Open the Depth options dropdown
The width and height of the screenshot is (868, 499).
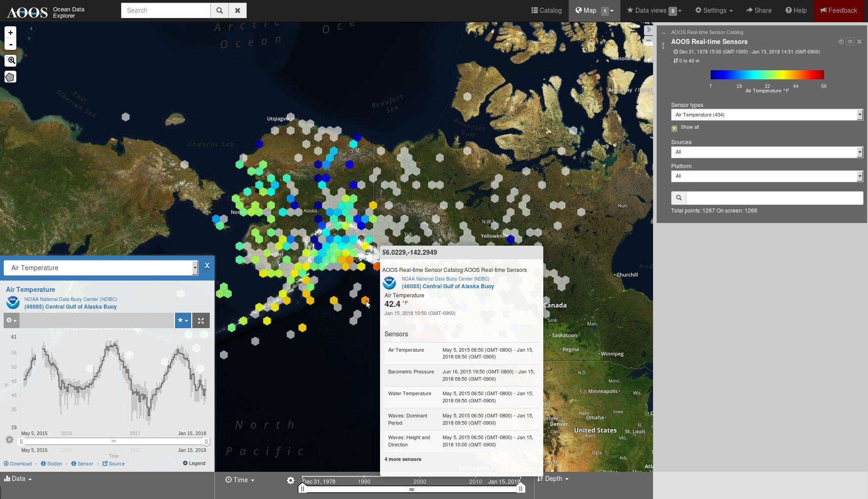point(553,479)
